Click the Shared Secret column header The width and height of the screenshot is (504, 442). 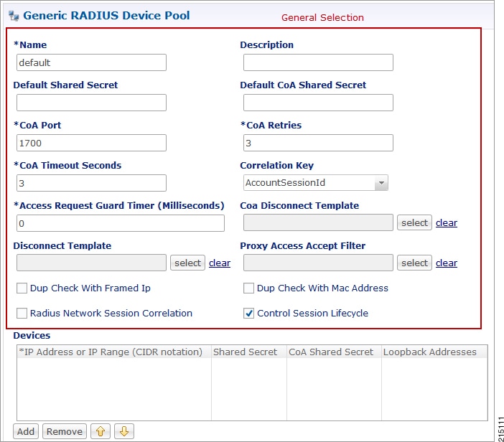tap(249, 352)
